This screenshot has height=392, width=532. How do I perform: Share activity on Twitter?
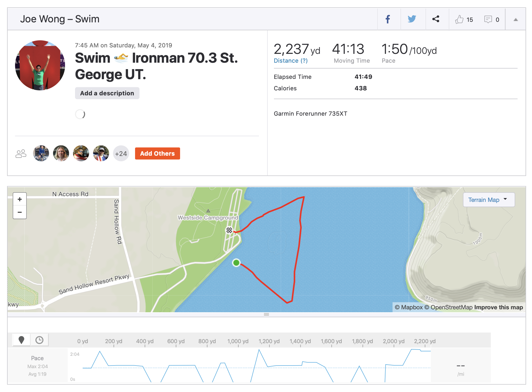point(412,19)
